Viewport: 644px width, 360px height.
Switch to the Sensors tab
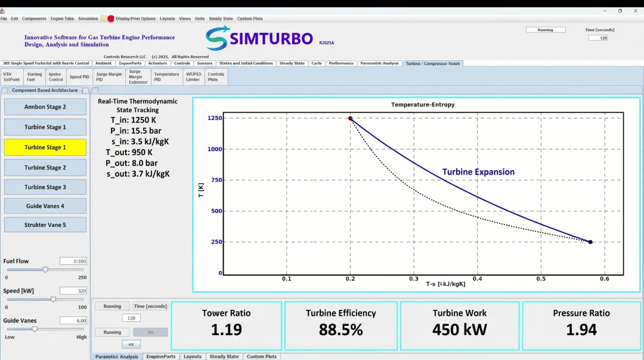coord(205,63)
